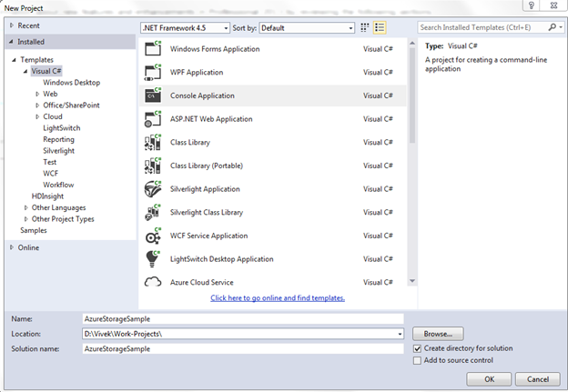Image resolution: width=568 pixels, height=392 pixels.
Task: Confirm with the OK button
Action: click(489, 379)
